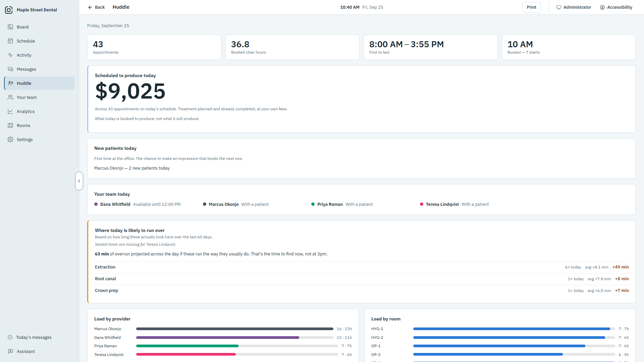Open Accessibility options link
Image resolution: width=644 pixels, height=362 pixels.
616,7
